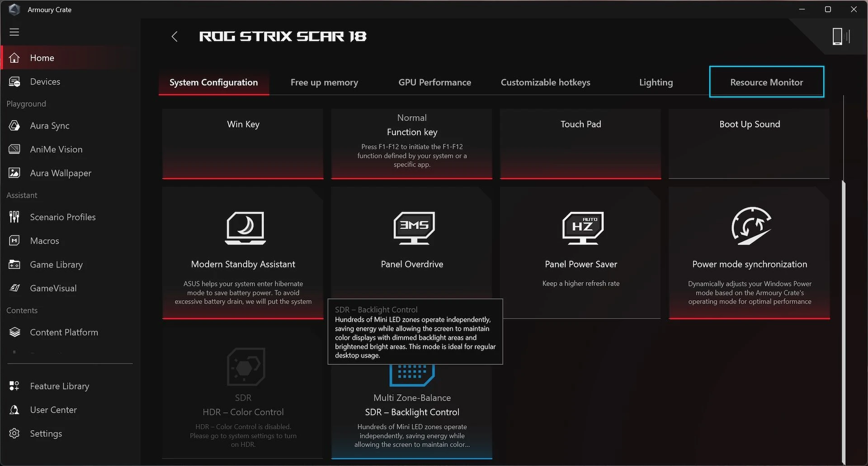Click the Contents section label

22,310
